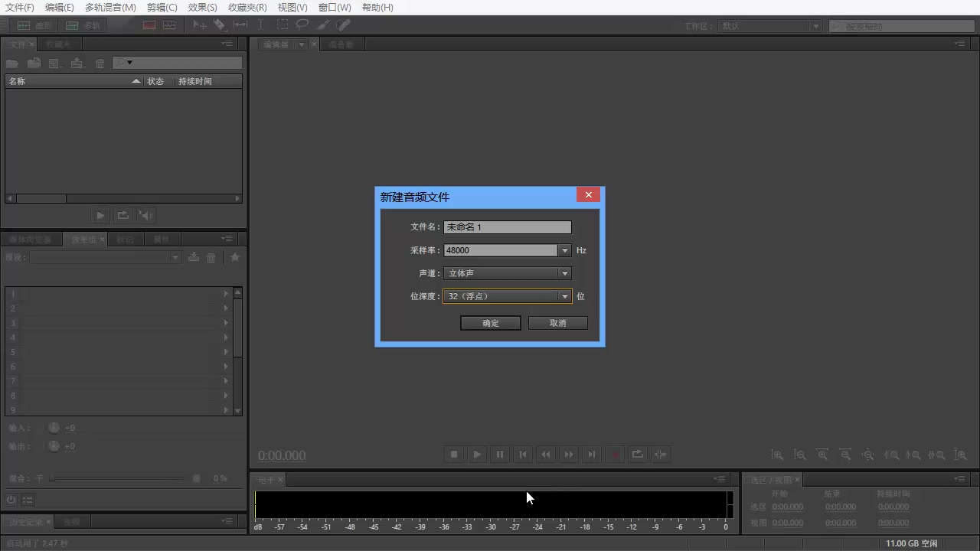Open the 收藏夹(R) menu
This screenshot has width=980, height=551.
tap(247, 8)
